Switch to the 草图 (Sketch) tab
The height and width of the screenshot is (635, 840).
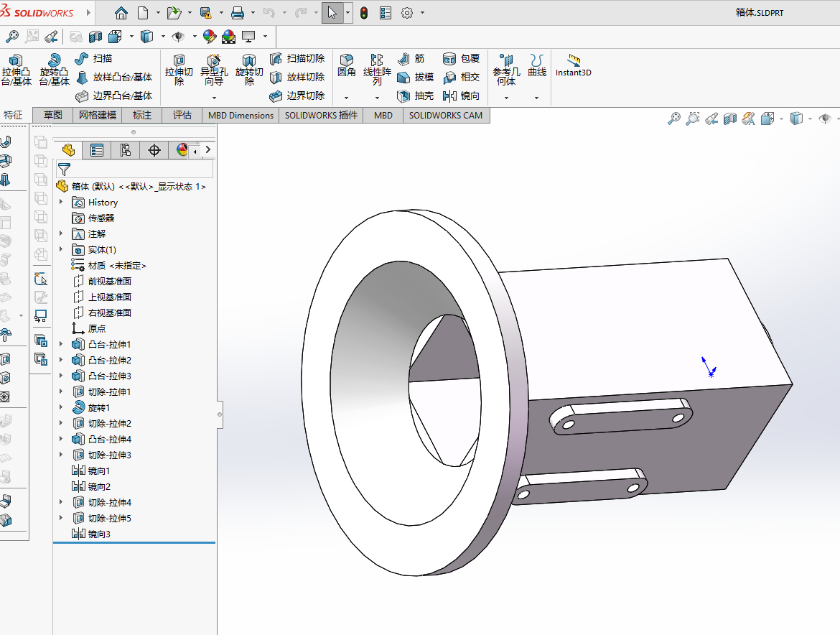click(x=53, y=115)
